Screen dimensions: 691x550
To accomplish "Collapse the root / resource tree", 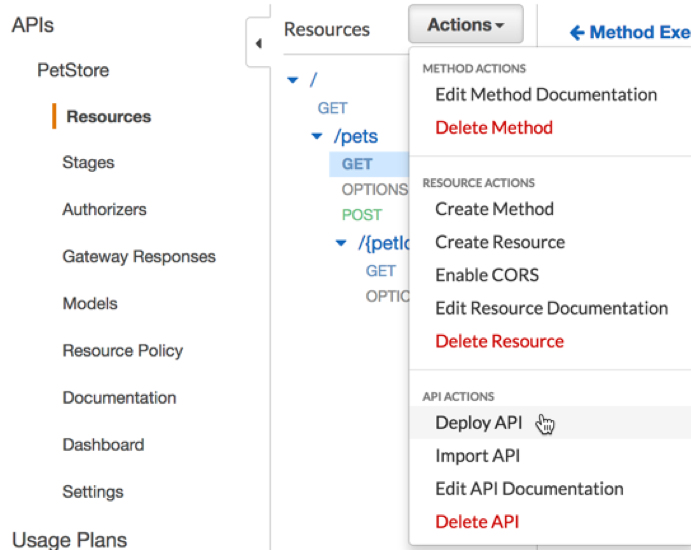I will click(x=291, y=79).
